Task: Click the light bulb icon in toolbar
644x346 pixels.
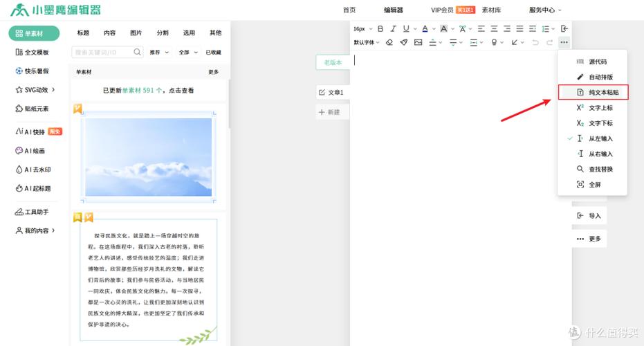Action: (494, 42)
